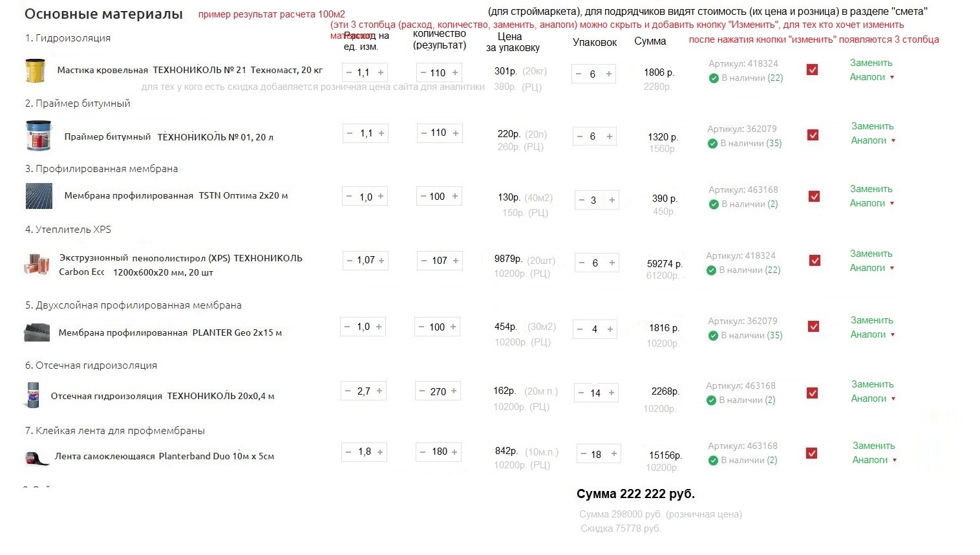This screenshot has width=980, height=555.
Task: Uncheck the bitumen primer row checkbox
Action: tap(813, 135)
